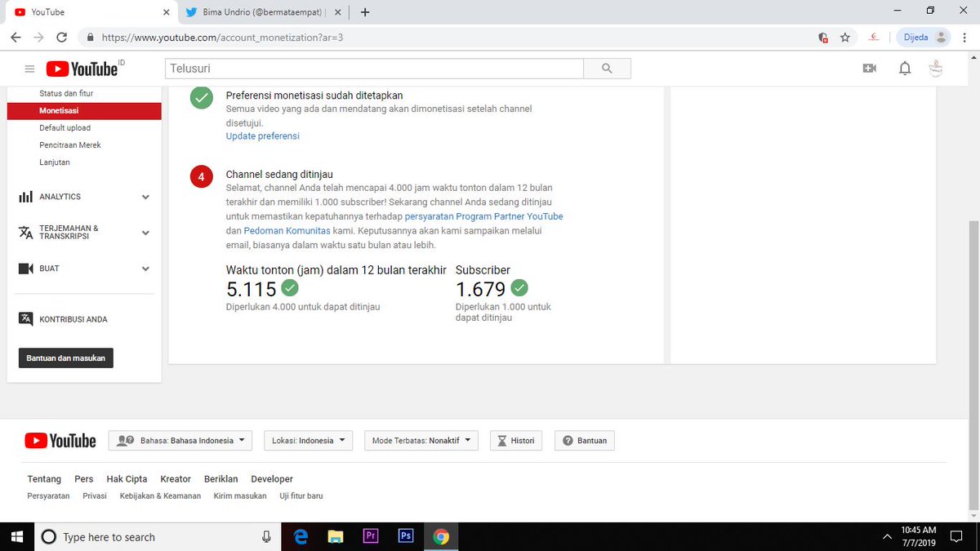Screen dimensions: 980x551
Task: Click the taskbar clock showing 10:45 AM
Action: [x=919, y=536]
